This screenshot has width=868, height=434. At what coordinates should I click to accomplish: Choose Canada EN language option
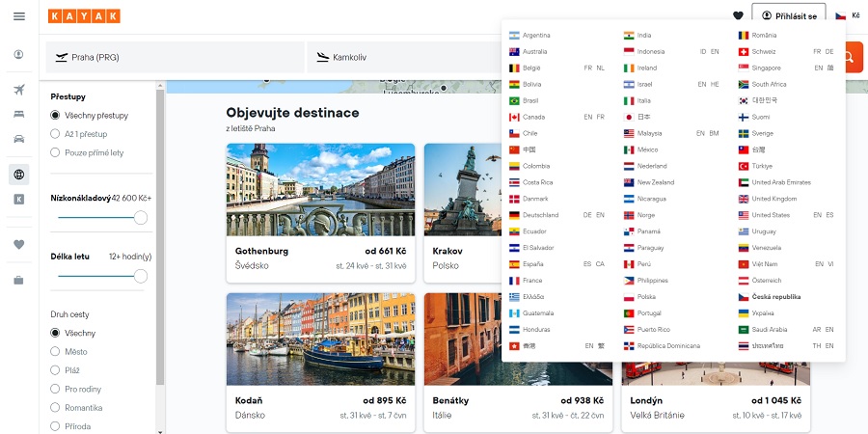click(x=588, y=117)
